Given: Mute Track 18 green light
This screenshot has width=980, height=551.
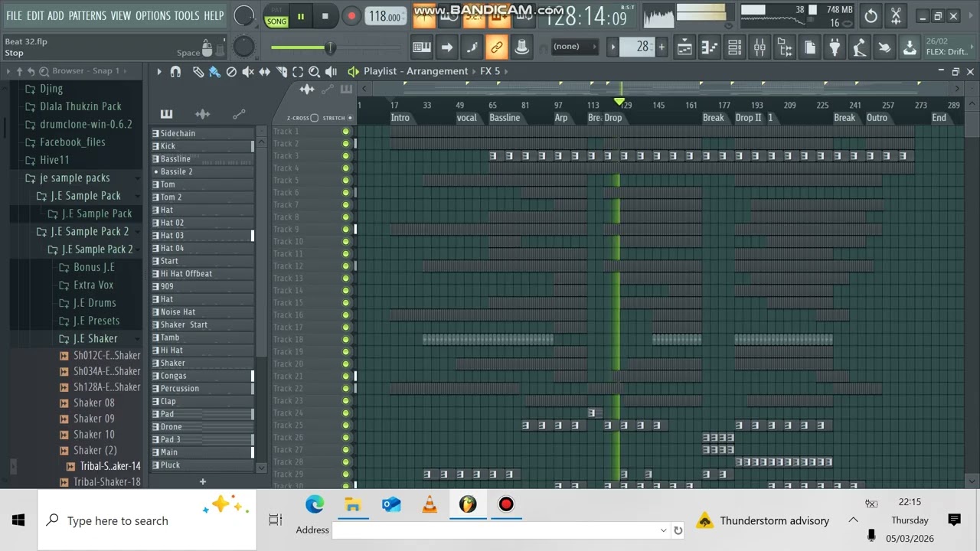Looking at the screenshot, I should 346,340.
